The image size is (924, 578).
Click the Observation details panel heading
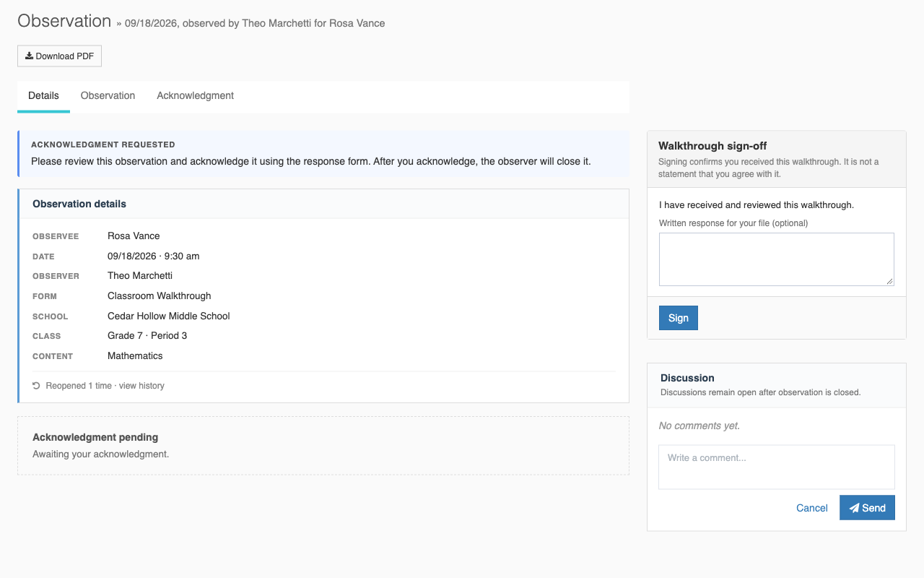coord(79,204)
